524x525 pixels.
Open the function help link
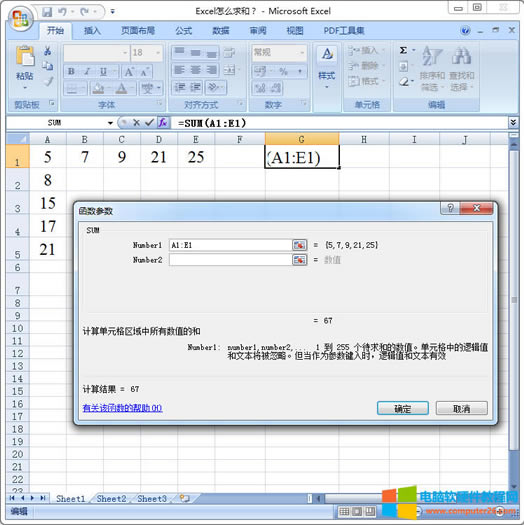click(x=123, y=408)
